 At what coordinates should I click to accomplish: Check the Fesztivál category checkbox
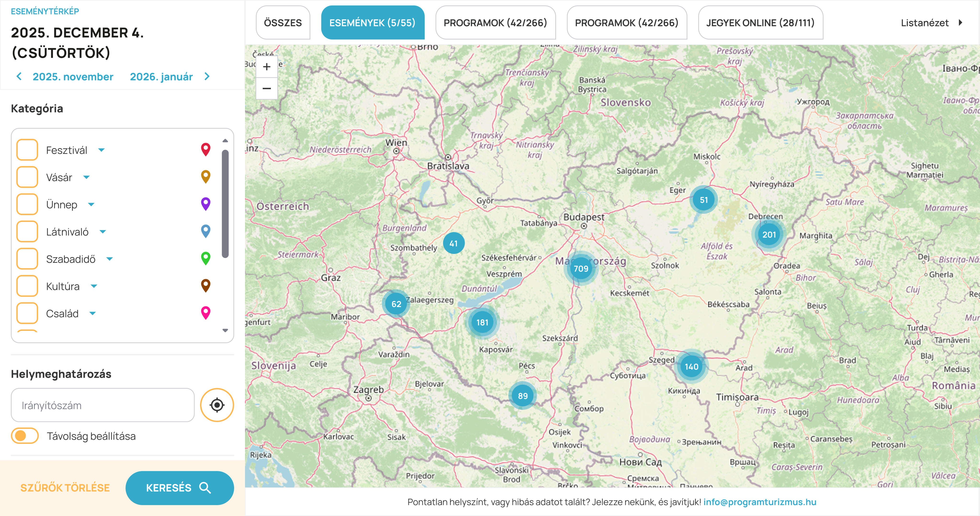(x=27, y=150)
